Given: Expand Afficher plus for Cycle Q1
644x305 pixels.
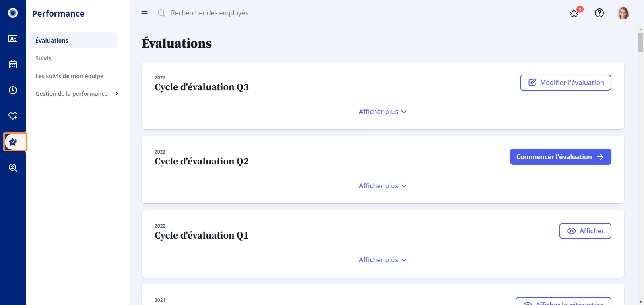Looking at the screenshot, I should pyautogui.click(x=383, y=260).
